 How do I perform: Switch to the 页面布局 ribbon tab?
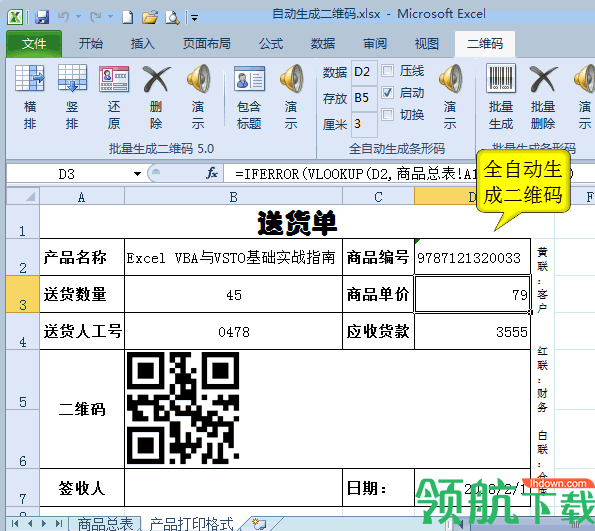(207, 44)
